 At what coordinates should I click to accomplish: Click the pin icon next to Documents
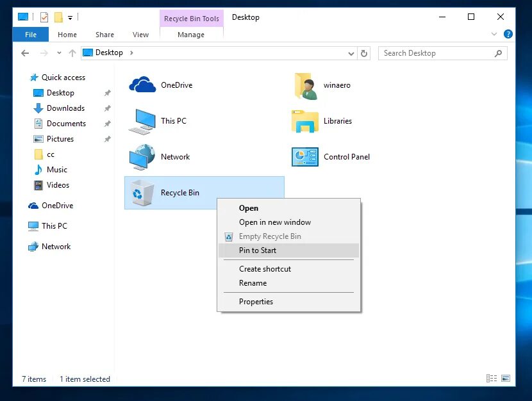[x=107, y=124]
